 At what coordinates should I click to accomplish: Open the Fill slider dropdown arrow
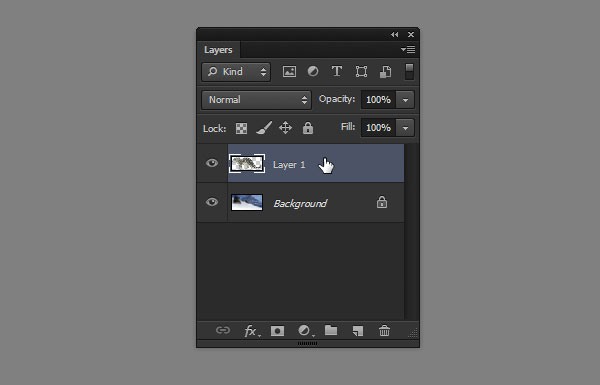(405, 128)
